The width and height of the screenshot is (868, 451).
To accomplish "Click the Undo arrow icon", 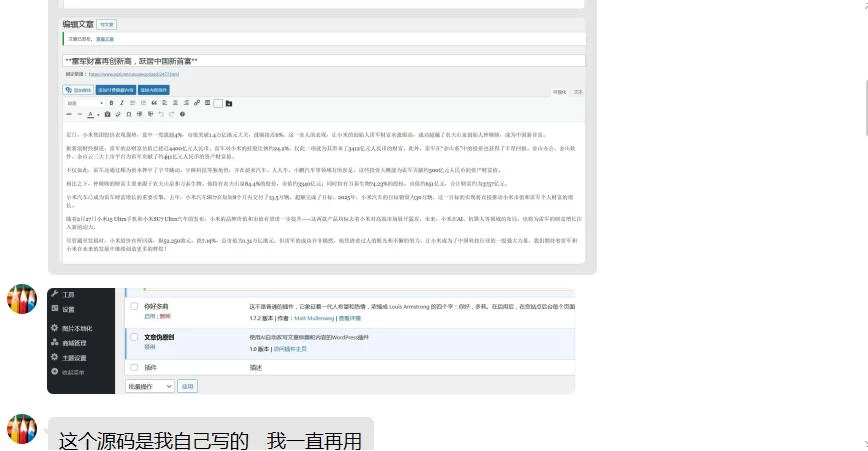I will click(x=161, y=114).
